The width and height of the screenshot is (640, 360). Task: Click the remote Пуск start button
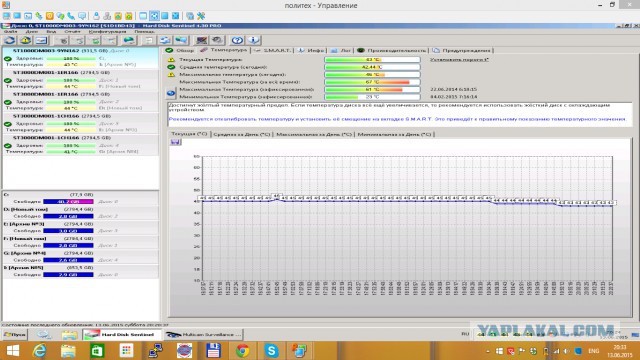(14, 335)
